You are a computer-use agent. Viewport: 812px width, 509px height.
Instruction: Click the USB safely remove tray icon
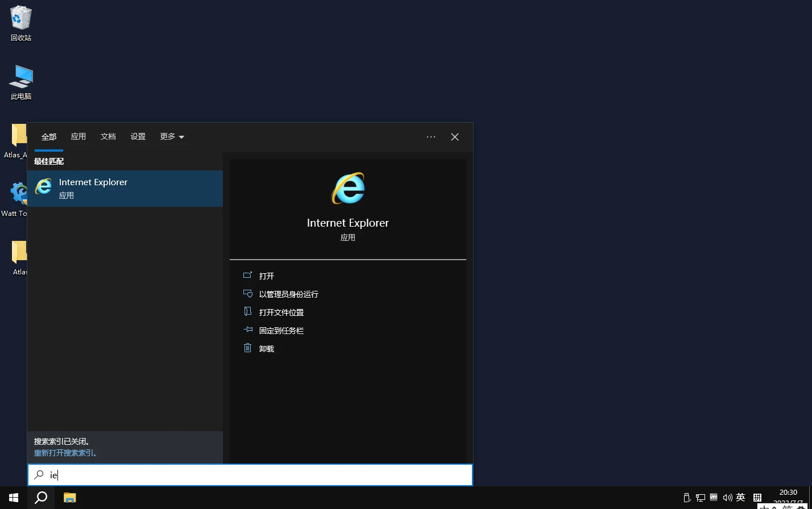(x=686, y=498)
